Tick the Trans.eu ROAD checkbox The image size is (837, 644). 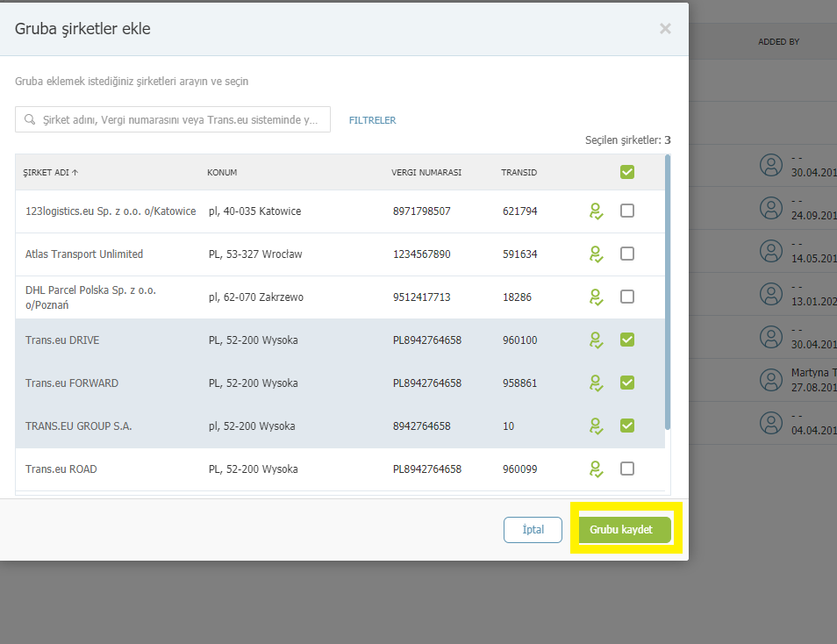pyautogui.click(x=627, y=469)
